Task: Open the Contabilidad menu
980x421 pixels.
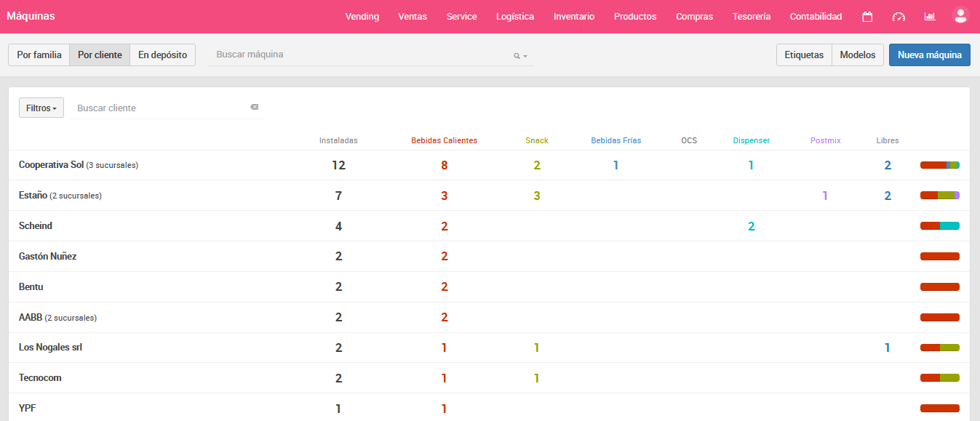Action: [816, 17]
